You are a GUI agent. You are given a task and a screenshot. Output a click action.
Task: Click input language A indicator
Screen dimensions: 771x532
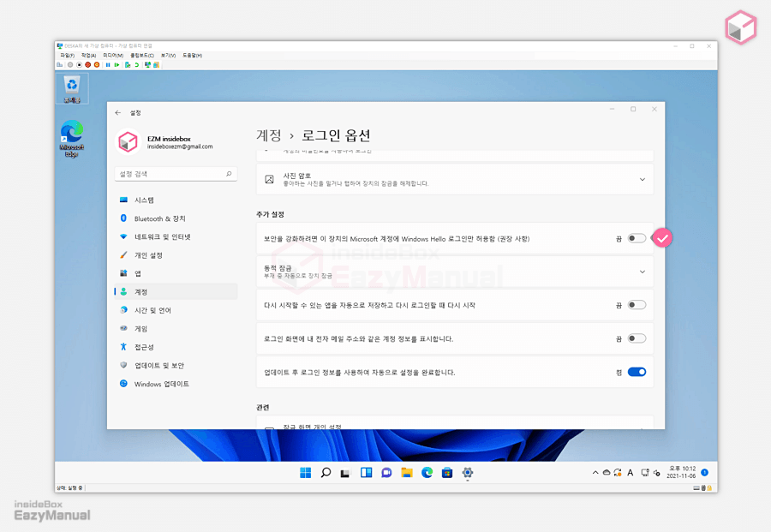[631, 473]
